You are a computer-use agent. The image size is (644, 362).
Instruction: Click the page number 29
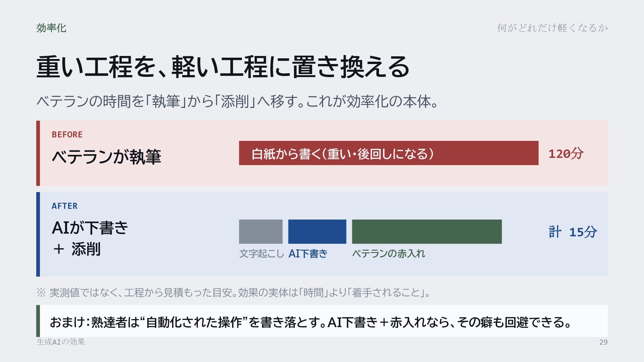tap(603, 342)
